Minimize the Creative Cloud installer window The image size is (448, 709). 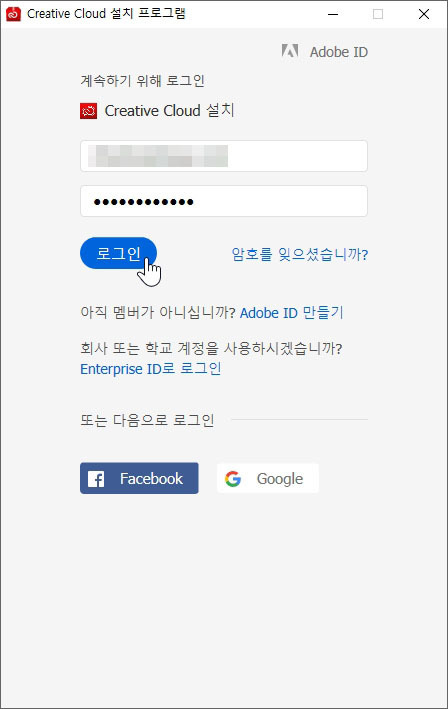click(x=333, y=14)
